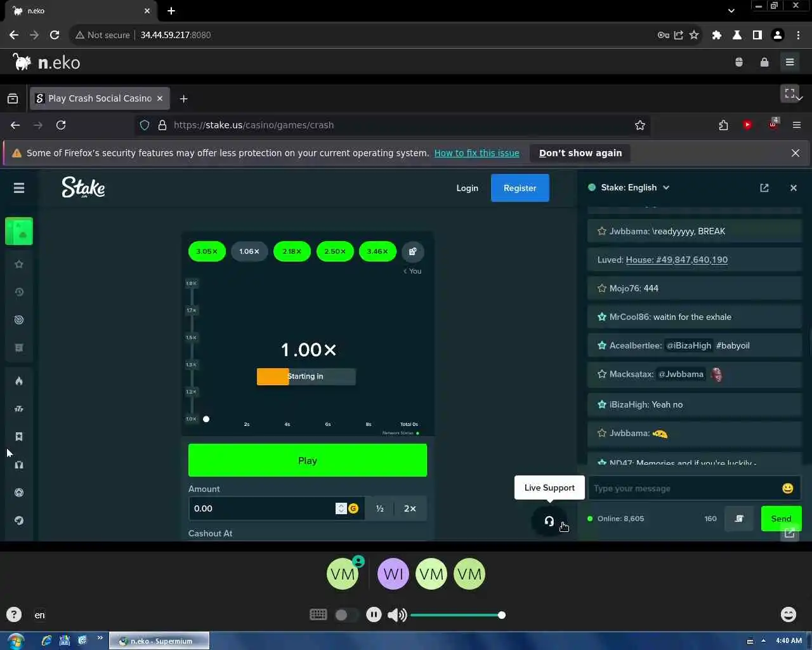This screenshot has width=812, height=650.
Task: Halve the bet with ½ button
Action: tap(380, 508)
